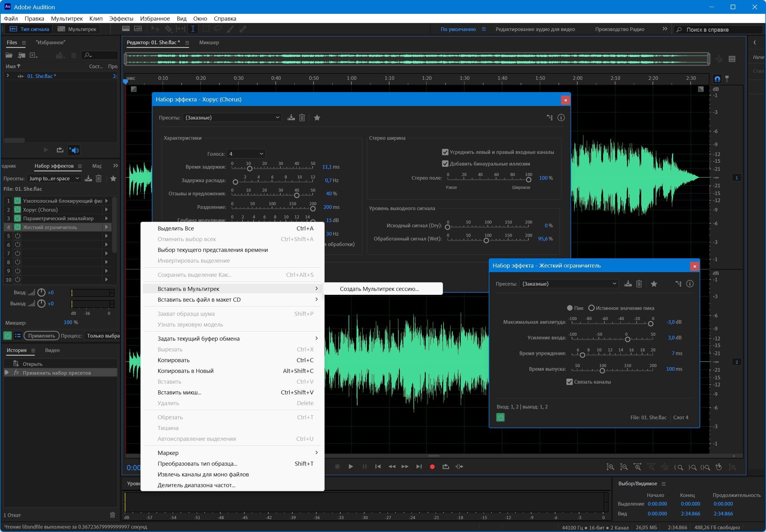The image size is (766, 532).
Task: Expand the 01. She.flac tree item
Action: [8, 76]
